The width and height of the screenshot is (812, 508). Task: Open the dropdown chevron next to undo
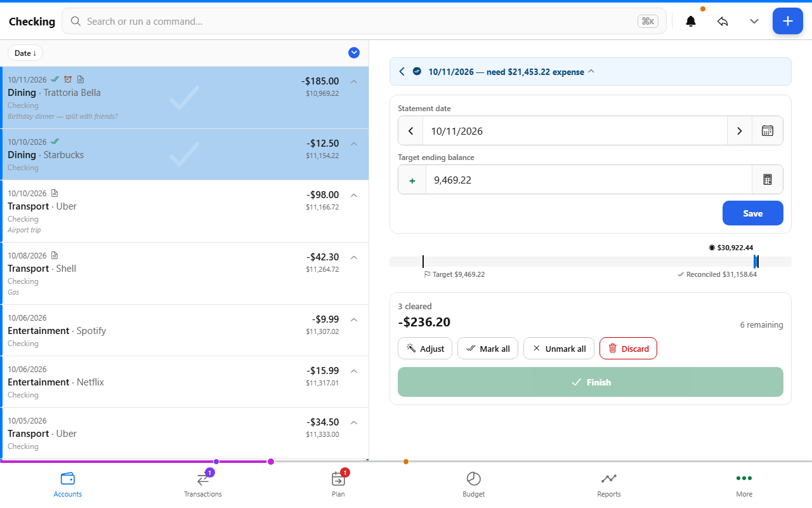[754, 21]
